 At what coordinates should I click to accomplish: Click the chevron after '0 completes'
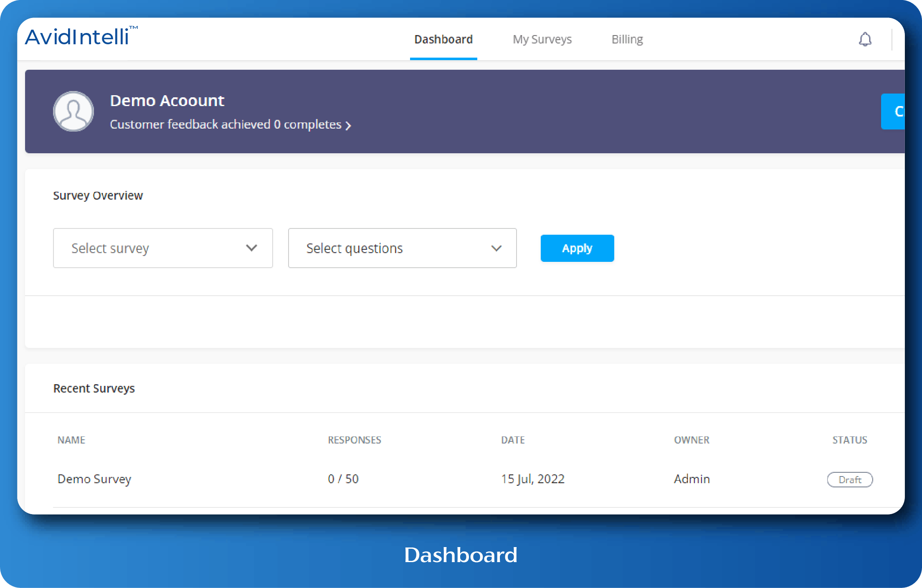[348, 125]
